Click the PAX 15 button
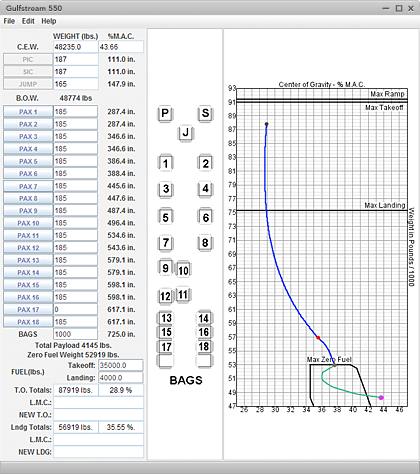The image size is (420, 474). click(28, 285)
